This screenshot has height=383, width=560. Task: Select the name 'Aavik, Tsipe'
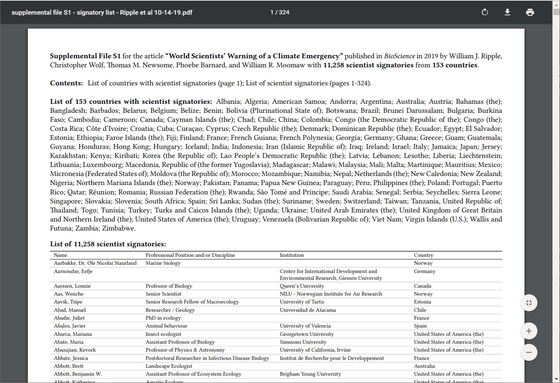point(68,302)
